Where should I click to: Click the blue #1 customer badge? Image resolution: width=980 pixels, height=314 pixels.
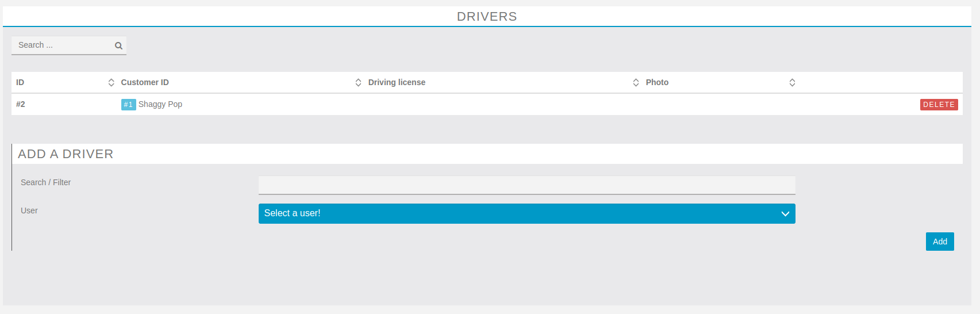point(128,105)
